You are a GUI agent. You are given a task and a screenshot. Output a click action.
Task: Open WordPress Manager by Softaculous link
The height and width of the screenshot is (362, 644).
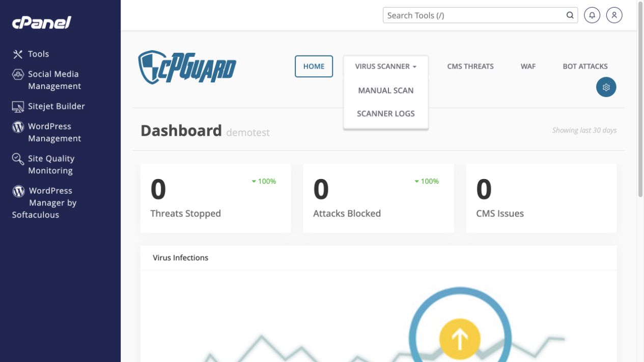click(x=44, y=203)
